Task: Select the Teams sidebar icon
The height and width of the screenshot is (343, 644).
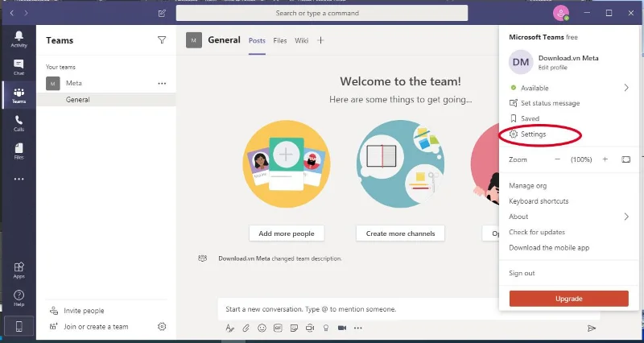Action: (19, 95)
